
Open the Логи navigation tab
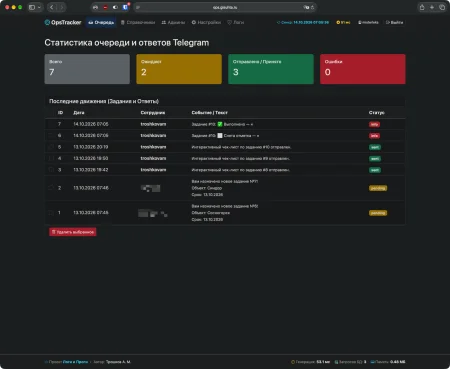click(236, 22)
